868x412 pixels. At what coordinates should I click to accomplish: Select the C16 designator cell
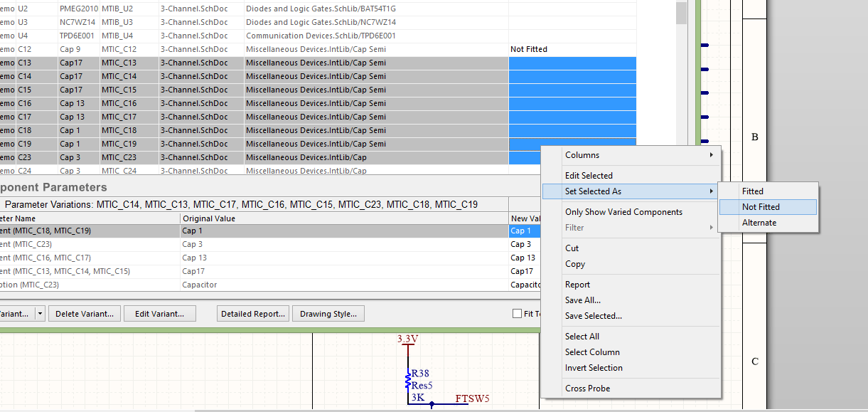[x=36, y=104]
